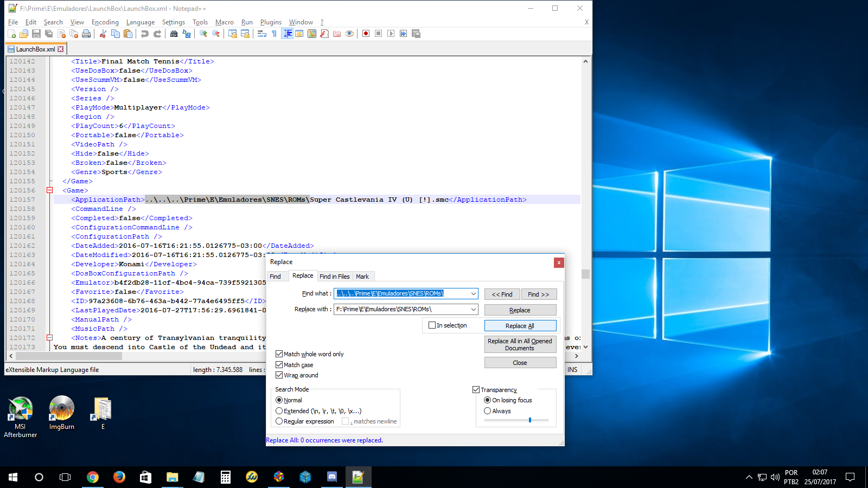Click the Save toolbar icon
The width and height of the screenshot is (868, 488).
coord(36,34)
